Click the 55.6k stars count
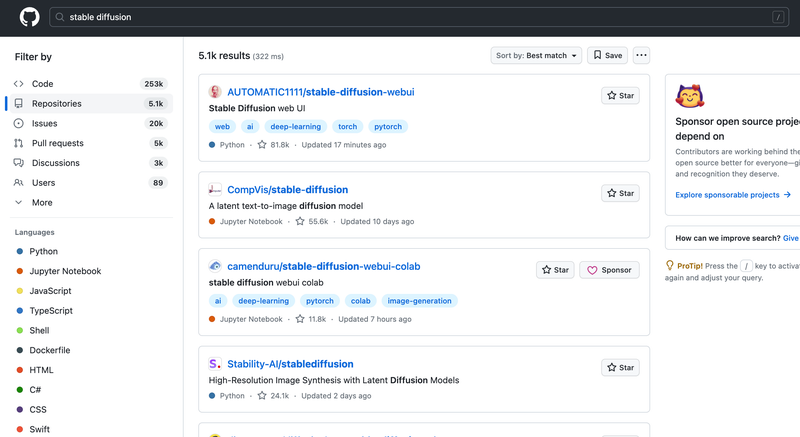This screenshot has height=437, width=800. tap(312, 221)
